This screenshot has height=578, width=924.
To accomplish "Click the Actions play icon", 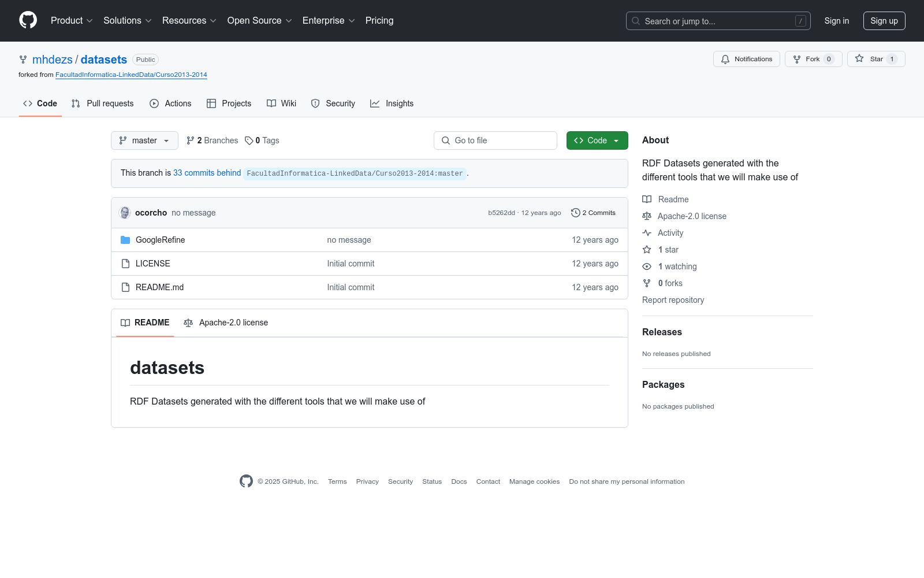I will pos(154,103).
